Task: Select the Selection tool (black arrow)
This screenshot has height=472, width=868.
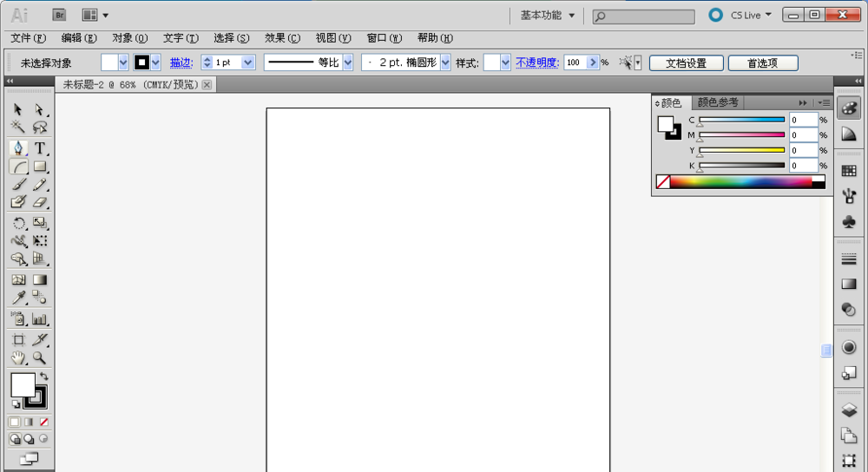Action: pyautogui.click(x=17, y=109)
